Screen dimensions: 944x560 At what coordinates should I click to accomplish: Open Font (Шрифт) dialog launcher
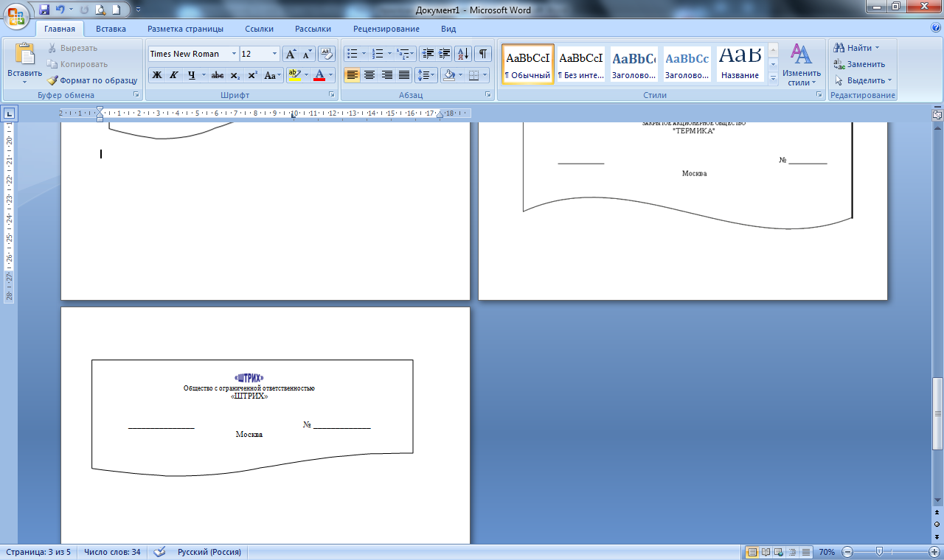[x=332, y=95]
